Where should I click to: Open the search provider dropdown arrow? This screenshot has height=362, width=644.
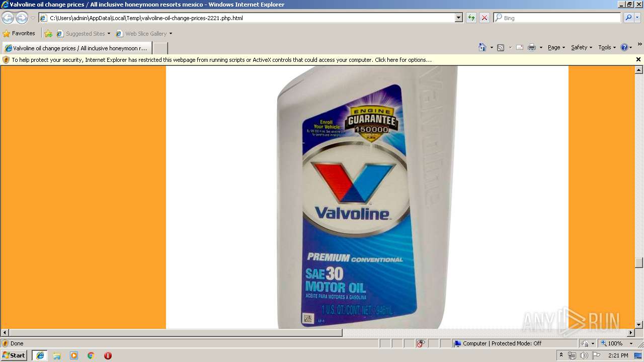(x=637, y=18)
